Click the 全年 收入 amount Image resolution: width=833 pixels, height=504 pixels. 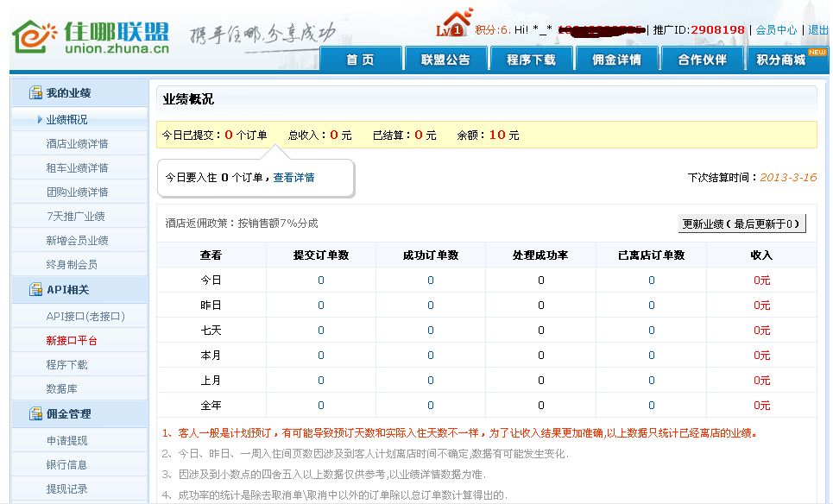click(761, 406)
